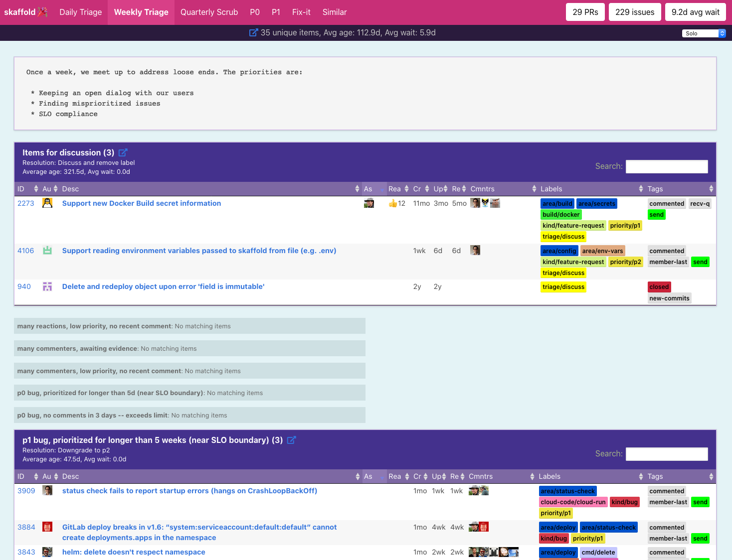Open the Similar tab
This screenshot has height=560, width=732.
tap(335, 12)
